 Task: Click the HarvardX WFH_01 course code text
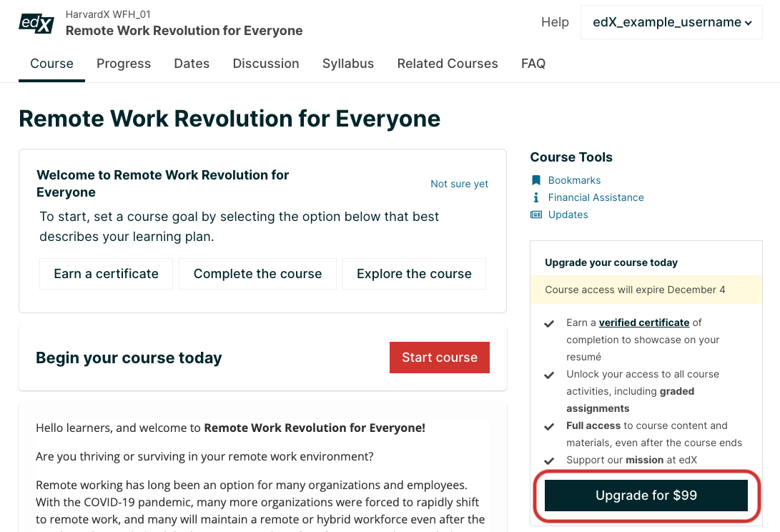pos(108,14)
